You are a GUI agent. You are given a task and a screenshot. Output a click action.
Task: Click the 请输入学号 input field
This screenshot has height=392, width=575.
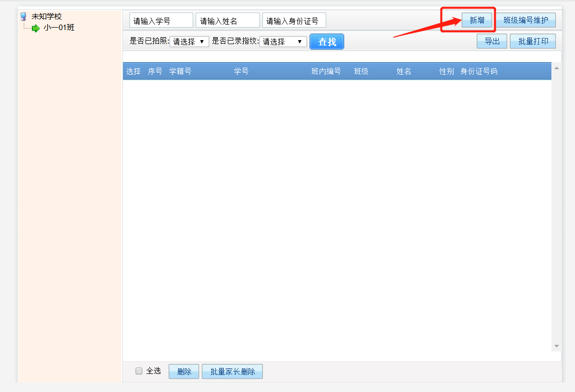(161, 20)
